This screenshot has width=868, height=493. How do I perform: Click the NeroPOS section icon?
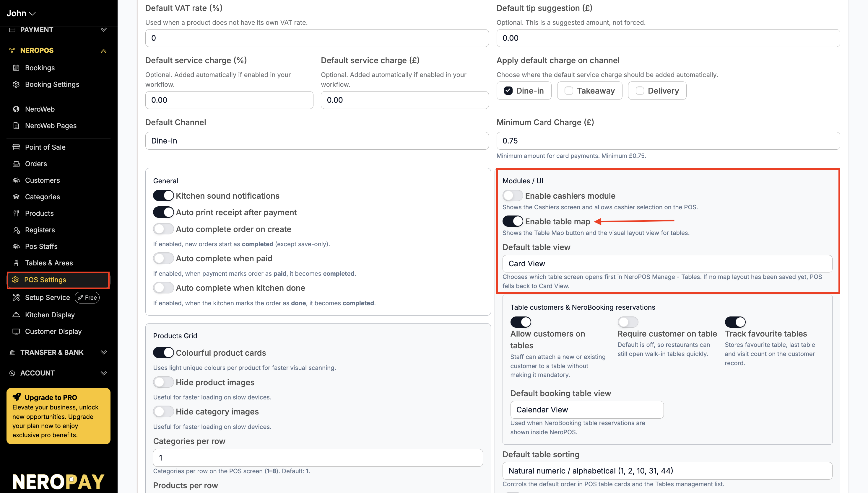coord(12,50)
